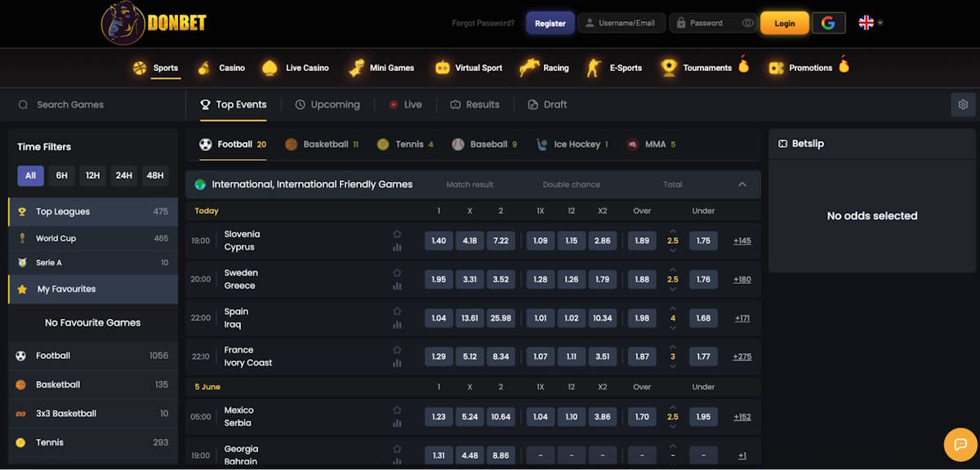Open +145 more markets for Slovenia vs Cyprus
Screen dimensions: 980x470
click(x=742, y=241)
